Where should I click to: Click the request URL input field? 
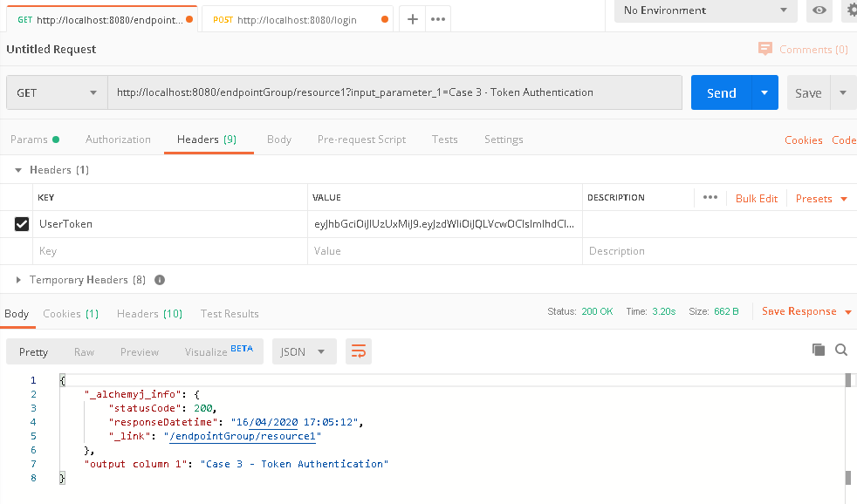[x=394, y=92]
